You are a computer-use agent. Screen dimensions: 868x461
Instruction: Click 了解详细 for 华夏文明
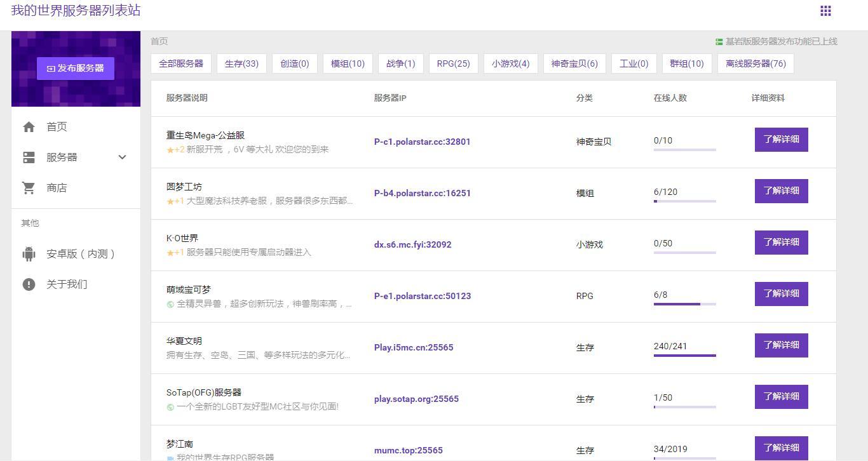click(x=782, y=345)
